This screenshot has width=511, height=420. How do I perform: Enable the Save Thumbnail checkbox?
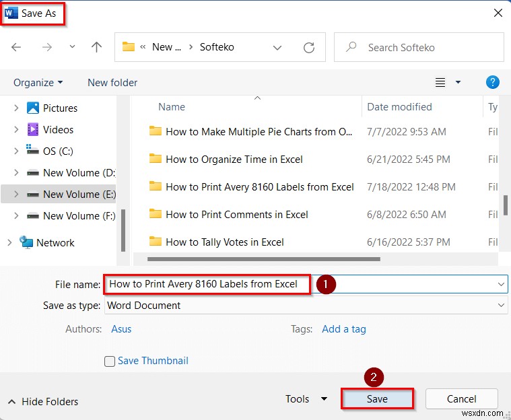coord(110,361)
